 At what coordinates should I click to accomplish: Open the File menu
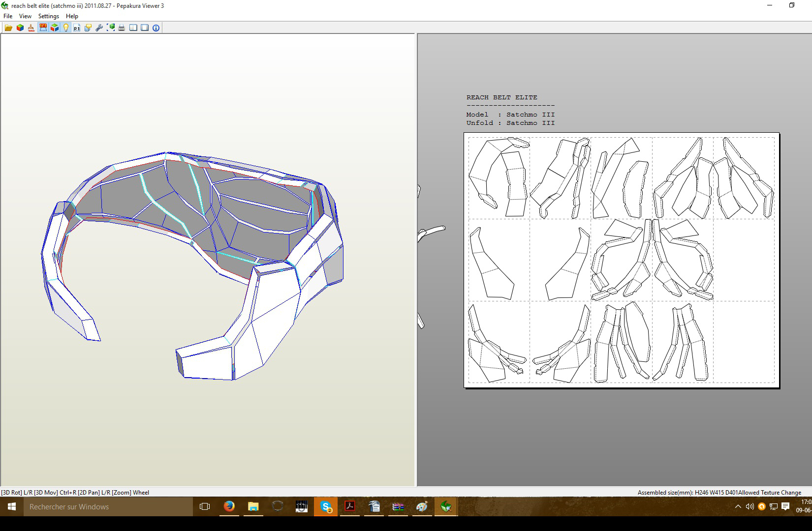8,16
